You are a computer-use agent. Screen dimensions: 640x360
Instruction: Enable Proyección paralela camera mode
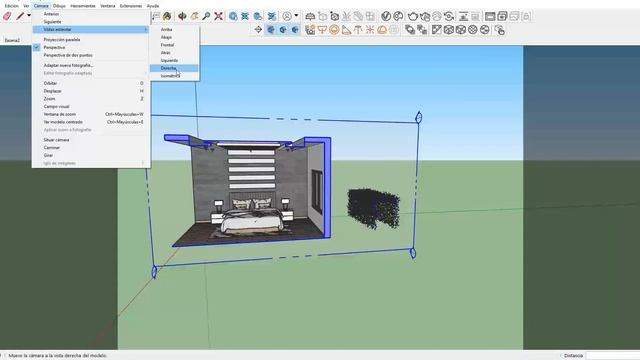click(62, 40)
